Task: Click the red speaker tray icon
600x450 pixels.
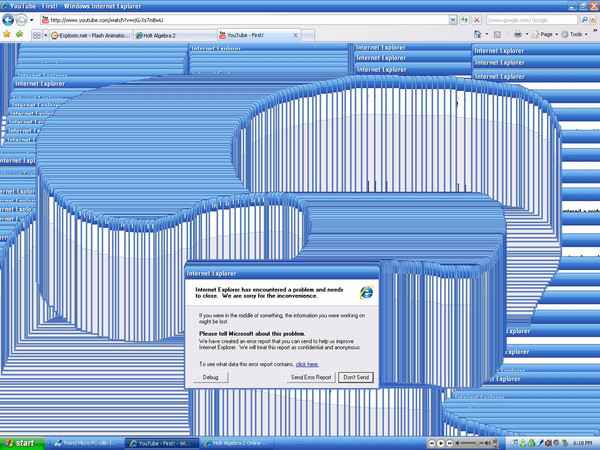Action: [548, 443]
